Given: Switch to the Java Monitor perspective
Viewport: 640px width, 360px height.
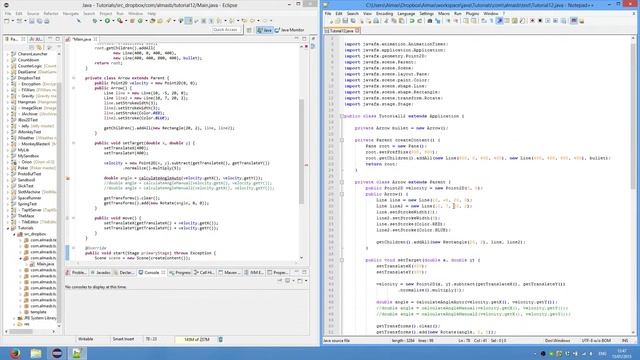Looking at the screenshot, I should pos(289,30).
